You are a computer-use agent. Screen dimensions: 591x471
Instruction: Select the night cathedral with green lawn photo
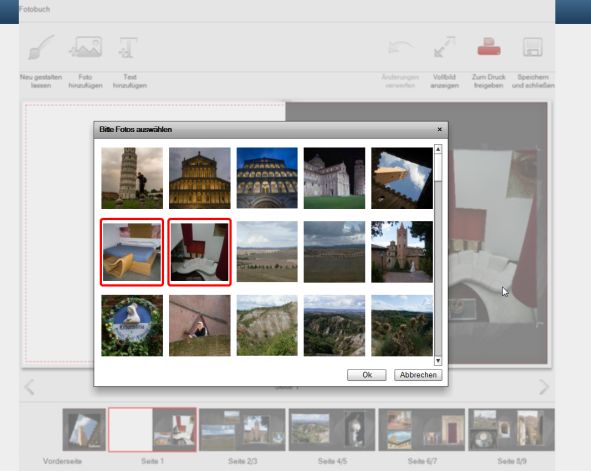pyautogui.click(x=334, y=178)
